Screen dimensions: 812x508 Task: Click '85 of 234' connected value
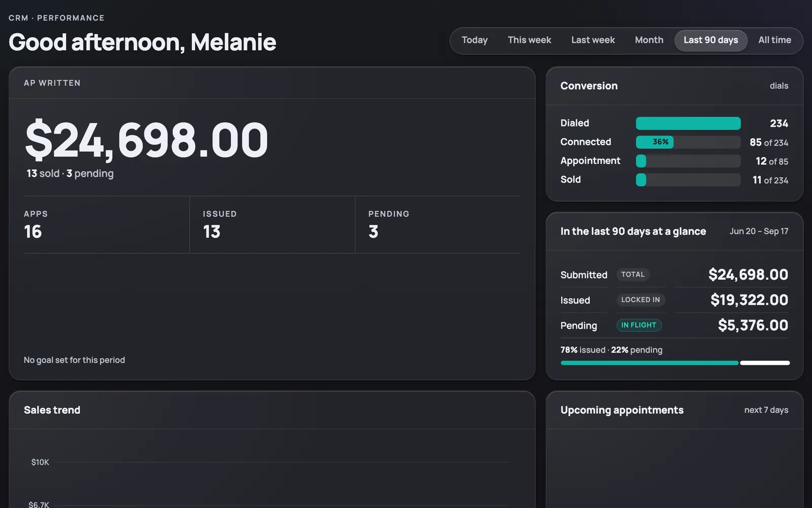[769, 143]
